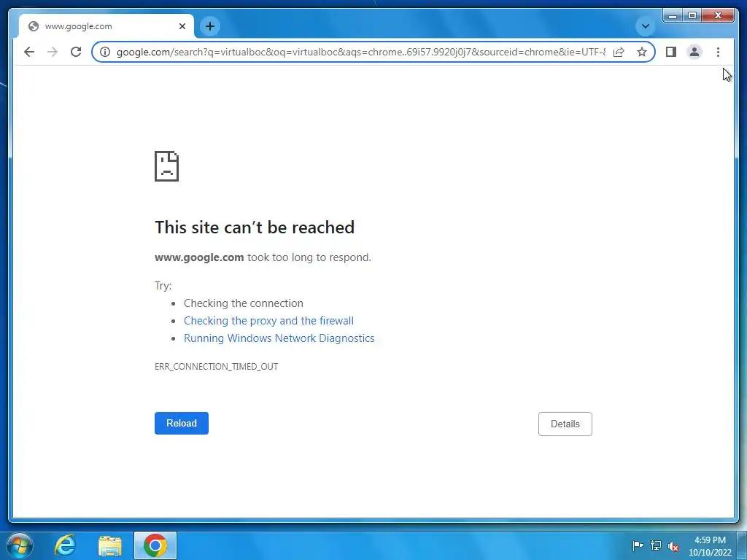Click the forward navigation arrow
747x560 pixels.
(53, 52)
